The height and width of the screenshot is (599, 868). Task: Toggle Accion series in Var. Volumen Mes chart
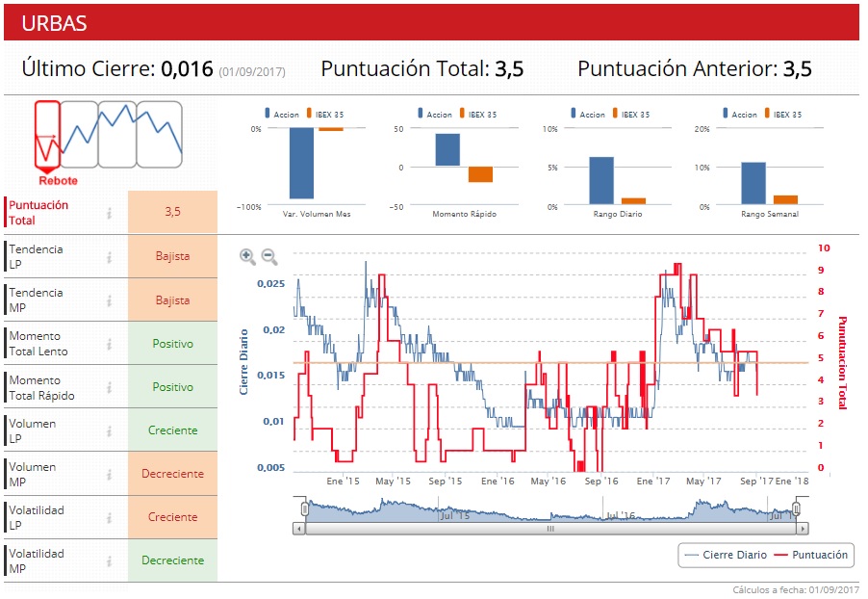282,114
